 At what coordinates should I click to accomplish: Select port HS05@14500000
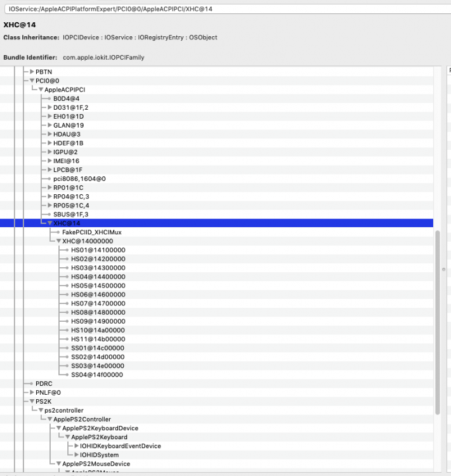pos(98,286)
